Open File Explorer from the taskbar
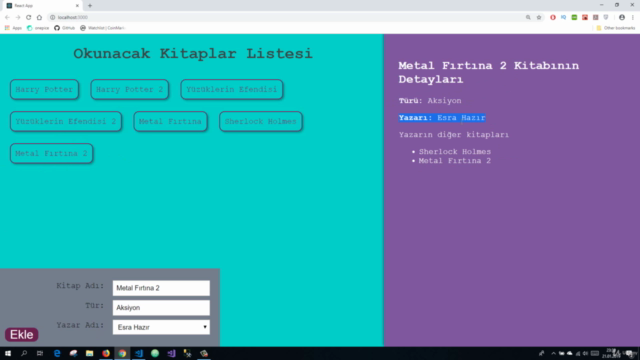Screen dimensions: 640x360 point(89,353)
